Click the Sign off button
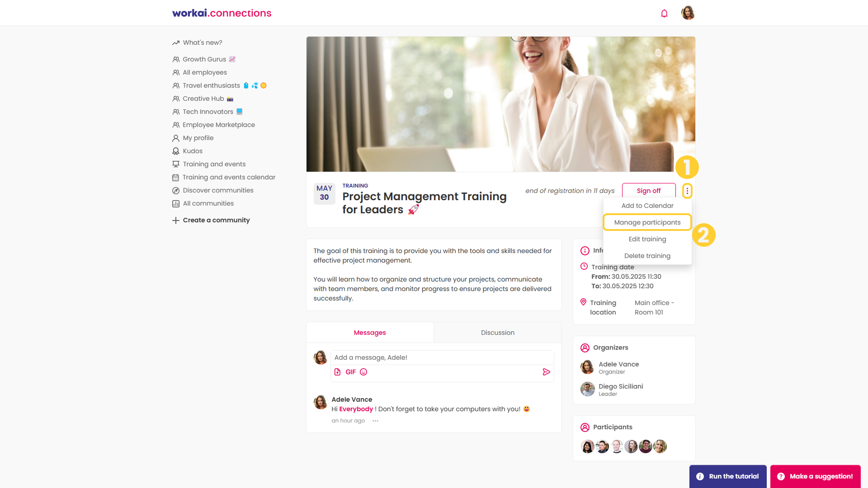This screenshot has width=868, height=488. [x=649, y=191]
